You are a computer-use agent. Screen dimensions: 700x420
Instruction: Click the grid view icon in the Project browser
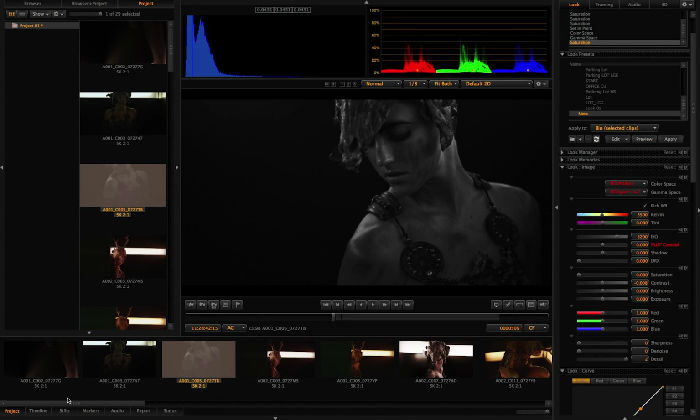click(x=11, y=15)
